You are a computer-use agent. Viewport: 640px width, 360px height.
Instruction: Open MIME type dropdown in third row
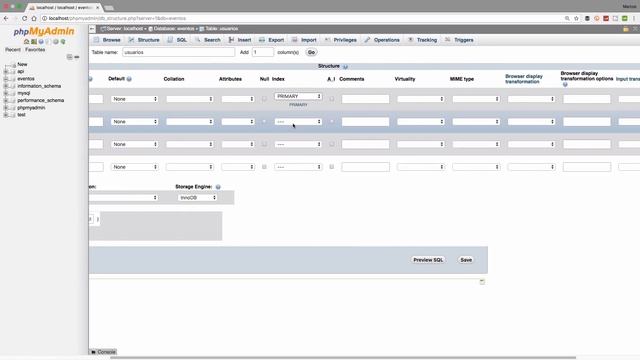[476, 144]
